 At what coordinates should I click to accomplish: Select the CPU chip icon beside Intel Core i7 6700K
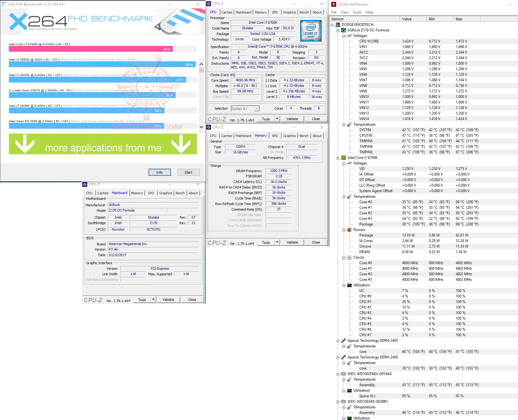(344, 158)
